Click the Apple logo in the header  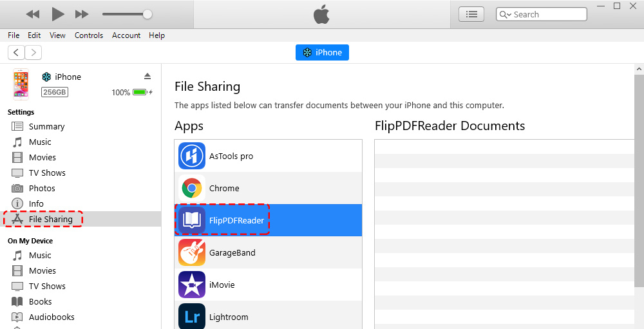pos(322,14)
